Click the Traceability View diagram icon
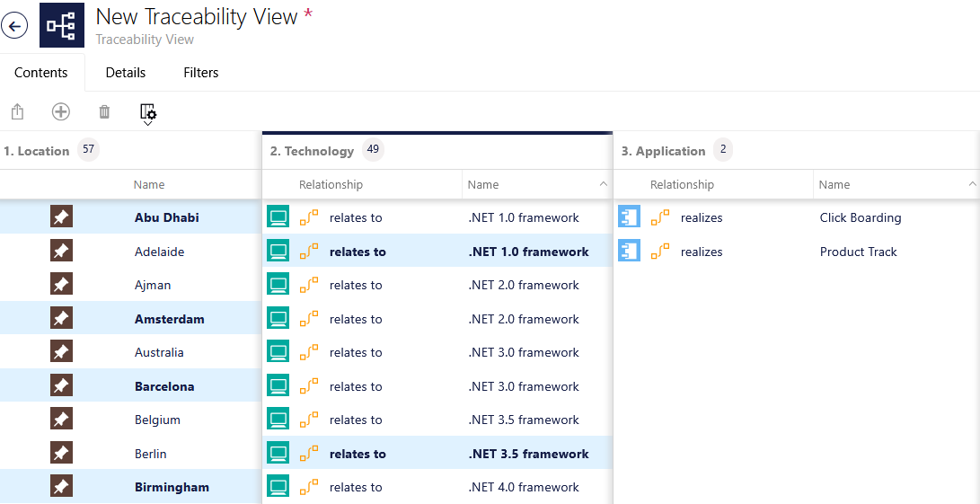Screen dimensions: 980x504 (x=62, y=25)
